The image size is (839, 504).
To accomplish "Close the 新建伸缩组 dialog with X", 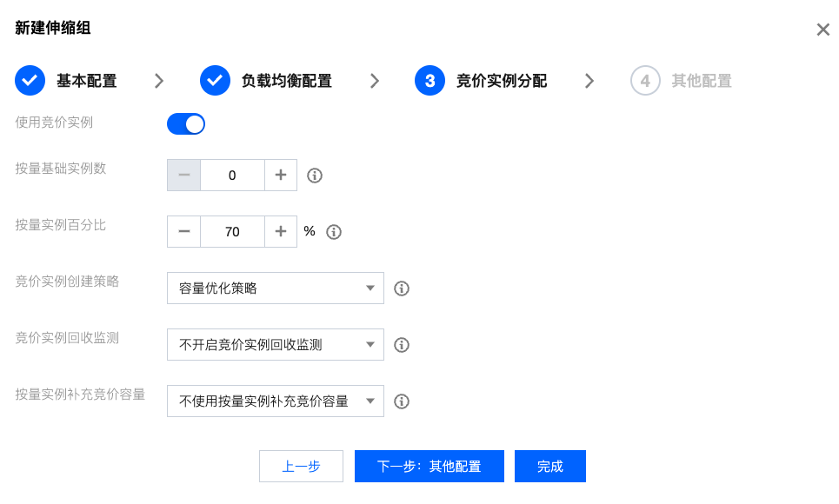I will click(822, 30).
